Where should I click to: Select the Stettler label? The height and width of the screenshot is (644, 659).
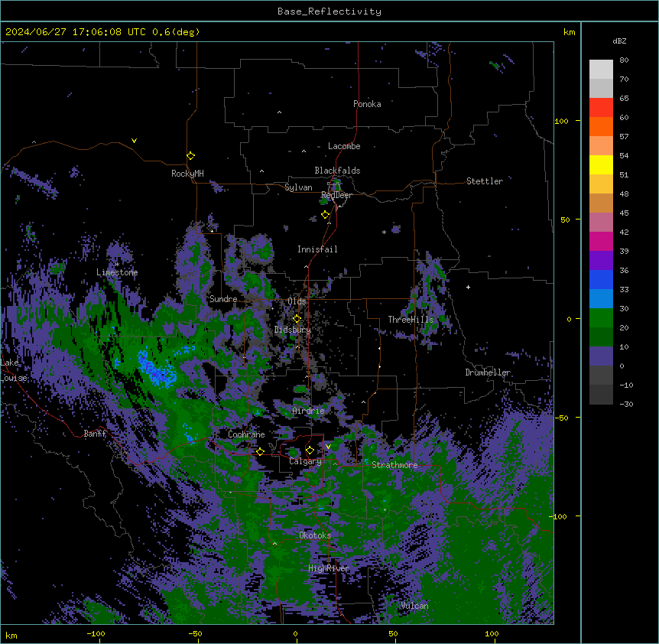pos(485,181)
